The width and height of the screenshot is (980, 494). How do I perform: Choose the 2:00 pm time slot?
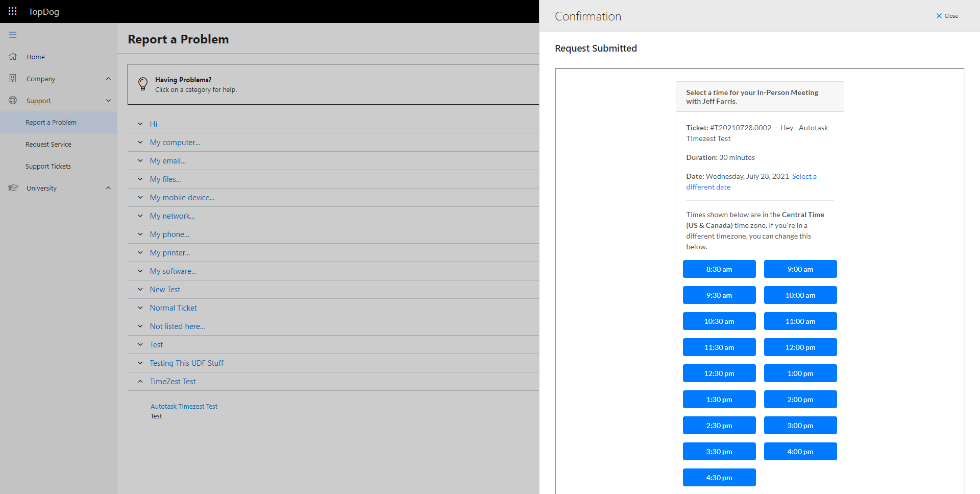point(800,399)
